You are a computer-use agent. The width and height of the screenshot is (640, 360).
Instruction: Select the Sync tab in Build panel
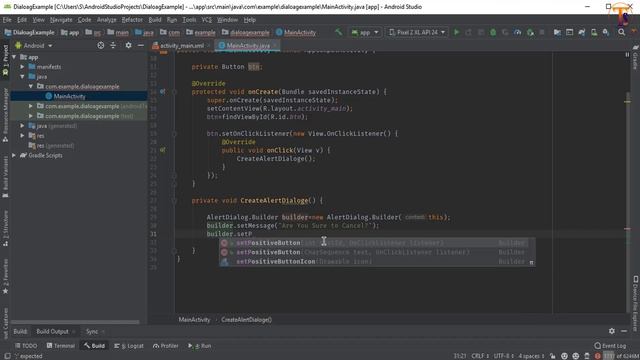pyautogui.click(x=92, y=331)
